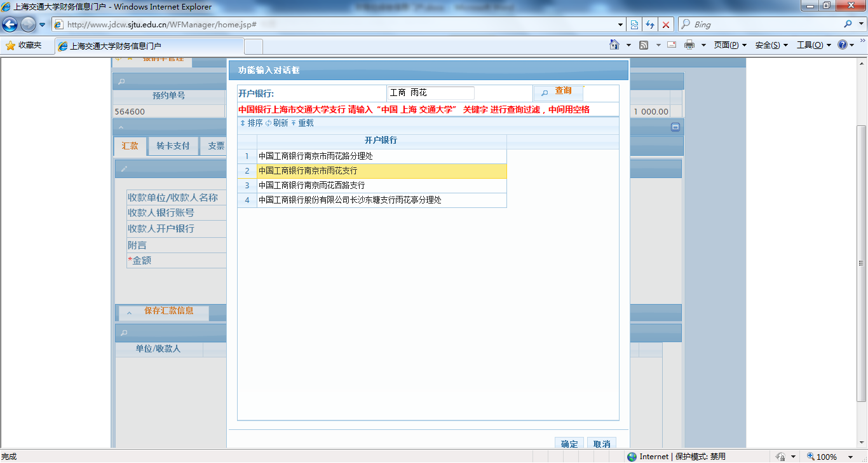Viewport: 868px width, 463px height.
Task: Expand the 安全(S) dropdown menu
Action: tap(771, 45)
